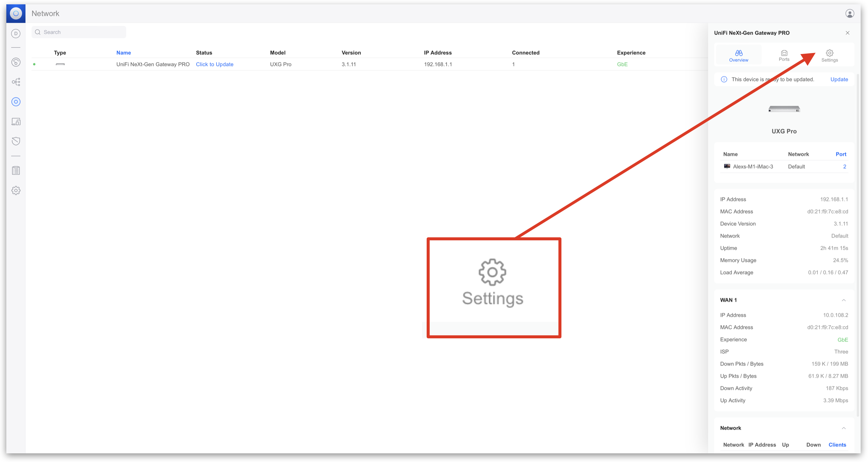Collapse the WAN 1 section

click(x=843, y=300)
